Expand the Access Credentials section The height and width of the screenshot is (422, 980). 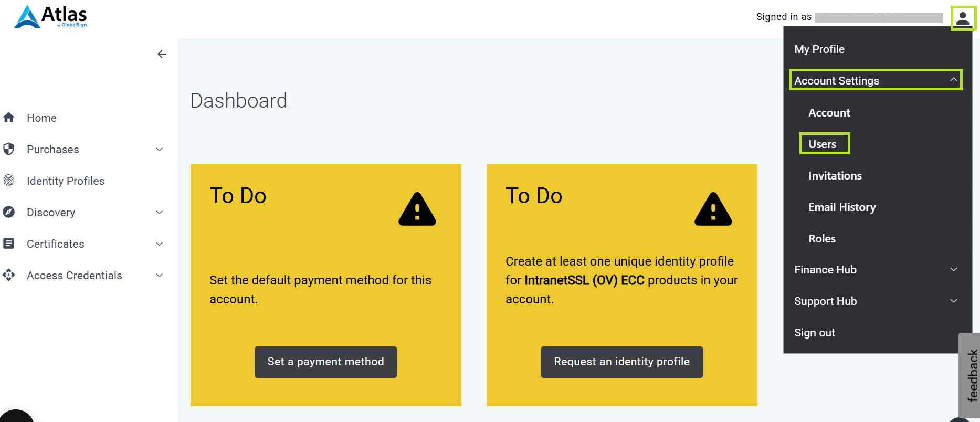160,276
